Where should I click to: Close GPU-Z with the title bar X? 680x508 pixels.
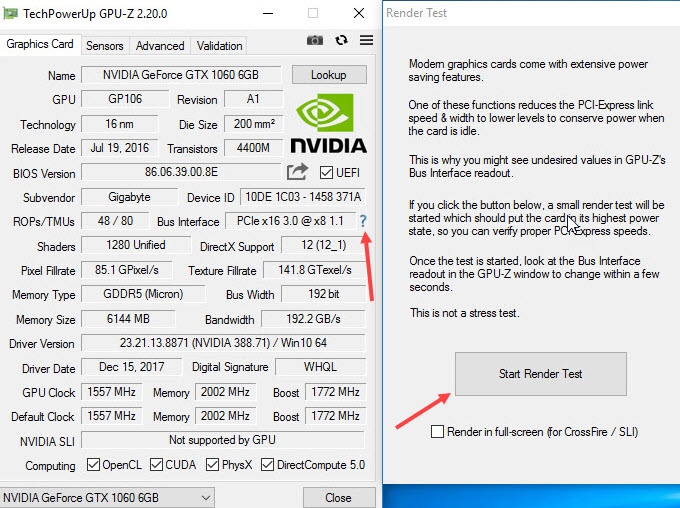pyautogui.click(x=359, y=13)
